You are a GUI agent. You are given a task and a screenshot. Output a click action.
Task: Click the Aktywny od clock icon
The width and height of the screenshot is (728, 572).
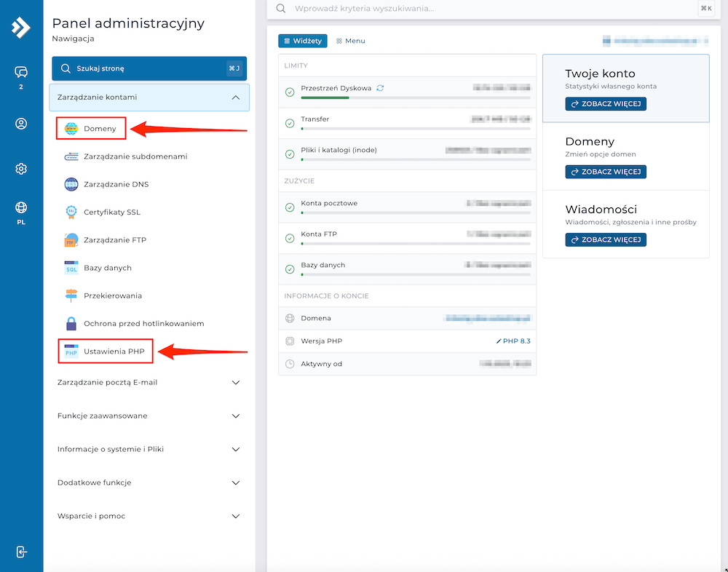click(x=290, y=364)
